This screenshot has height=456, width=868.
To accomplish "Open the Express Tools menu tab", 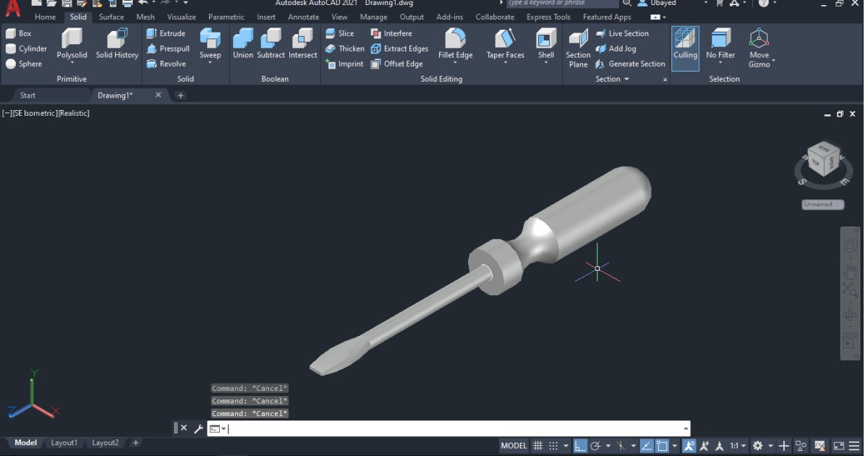I will tap(548, 17).
